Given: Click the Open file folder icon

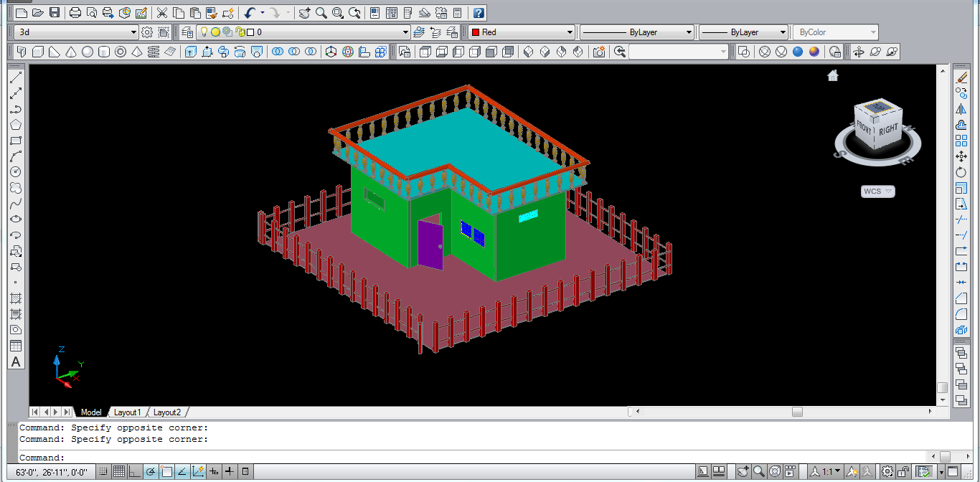Looking at the screenshot, I should (38, 13).
